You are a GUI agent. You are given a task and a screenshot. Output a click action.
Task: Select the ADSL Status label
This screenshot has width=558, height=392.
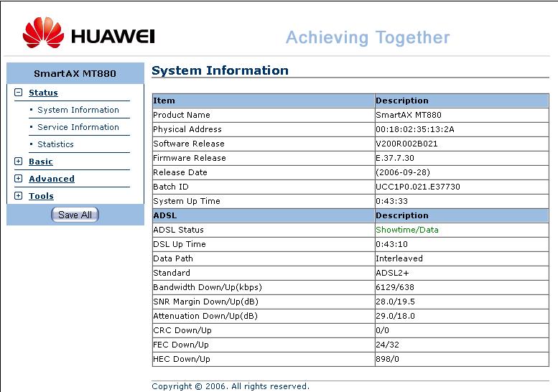coord(178,230)
